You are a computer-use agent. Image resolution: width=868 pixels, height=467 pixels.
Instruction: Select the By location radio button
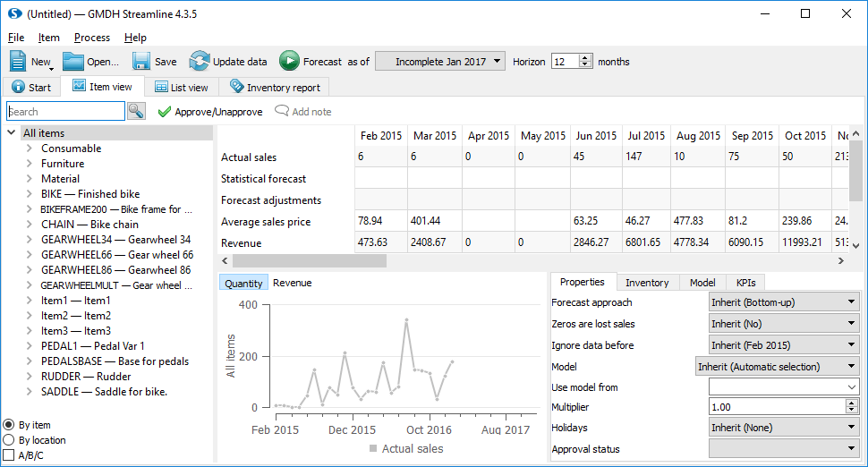coord(9,440)
